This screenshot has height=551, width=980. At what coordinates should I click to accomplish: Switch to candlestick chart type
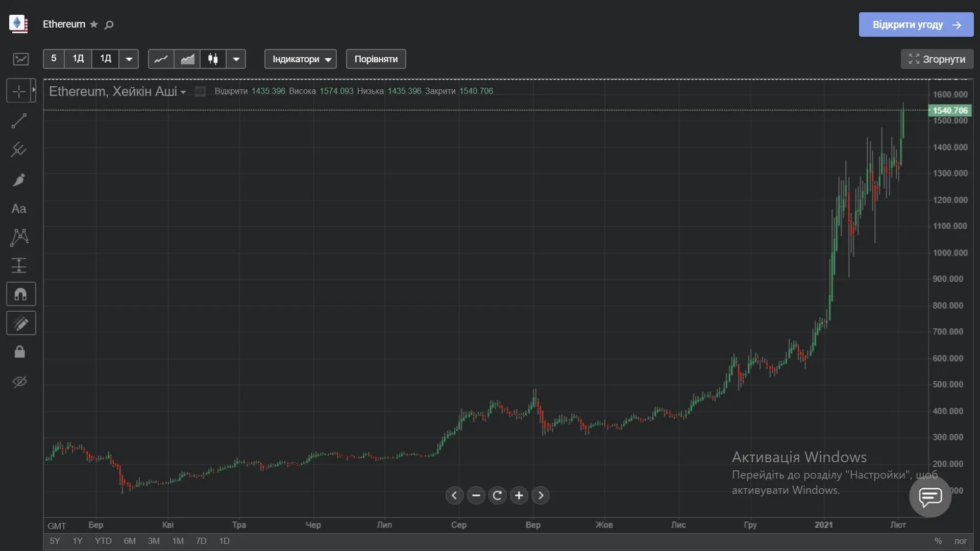[x=213, y=59]
